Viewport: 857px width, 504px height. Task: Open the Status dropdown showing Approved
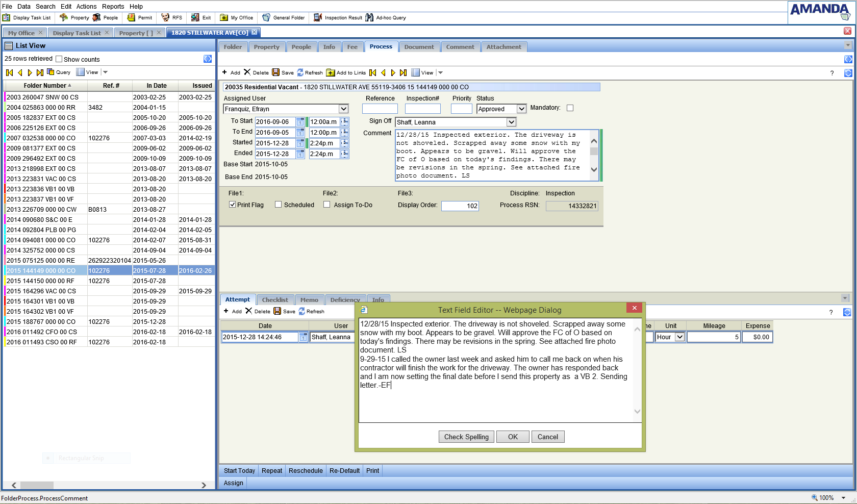click(x=521, y=109)
